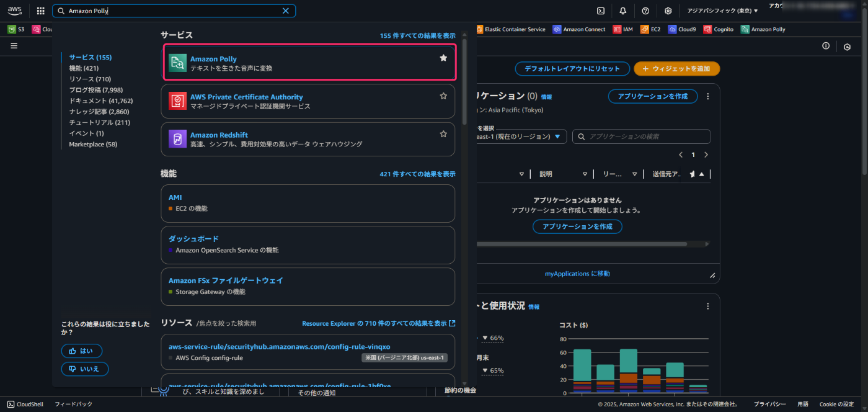Favorite Amazon Redshift with its star
The height and width of the screenshot is (412, 868).
[443, 133]
